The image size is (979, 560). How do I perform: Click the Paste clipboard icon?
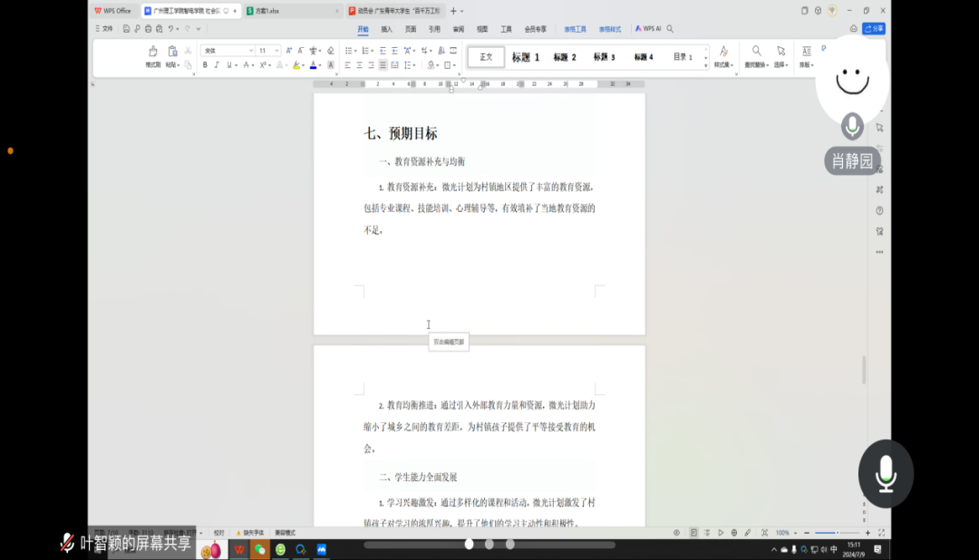[x=172, y=52]
